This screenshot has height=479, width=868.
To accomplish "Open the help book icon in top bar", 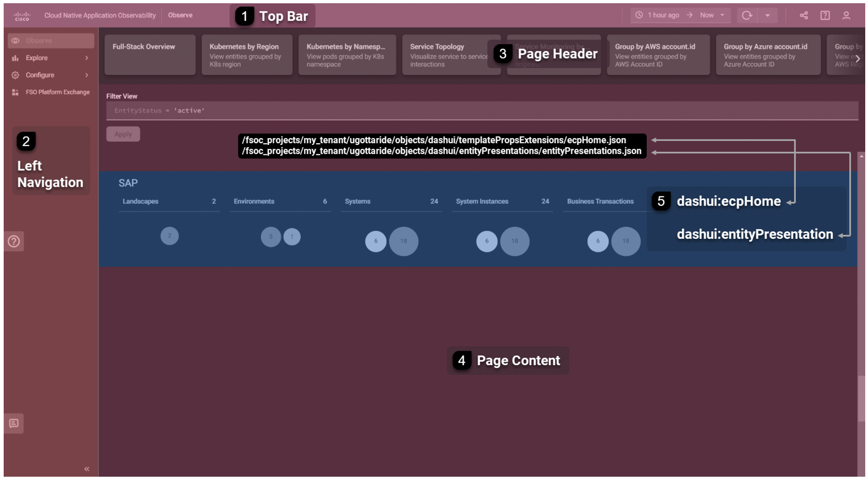I will (x=825, y=16).
